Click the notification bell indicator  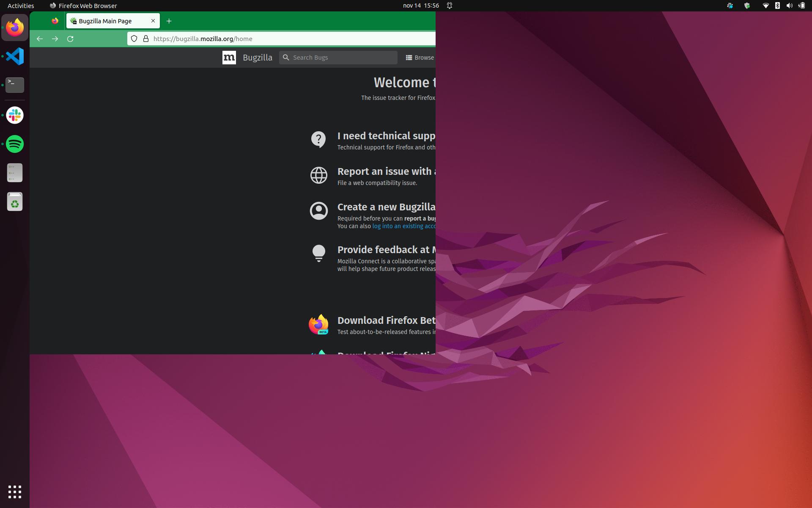(x=449, y=6)
